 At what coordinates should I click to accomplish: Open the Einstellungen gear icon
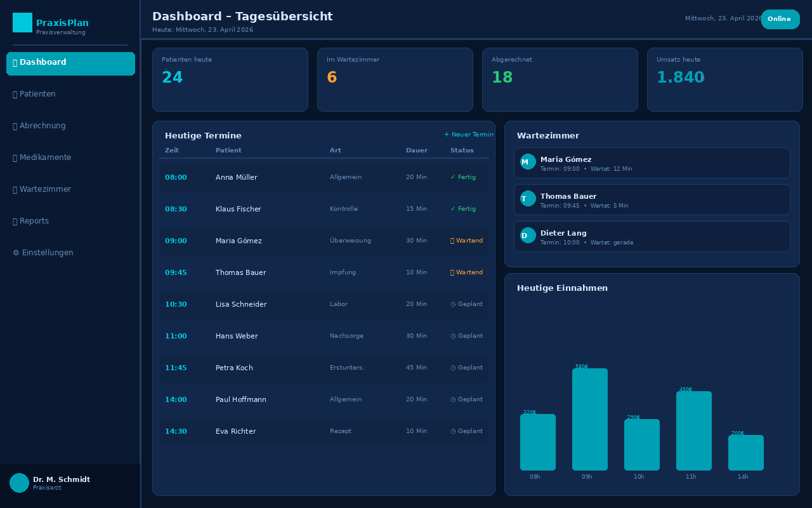coord(15,252)
